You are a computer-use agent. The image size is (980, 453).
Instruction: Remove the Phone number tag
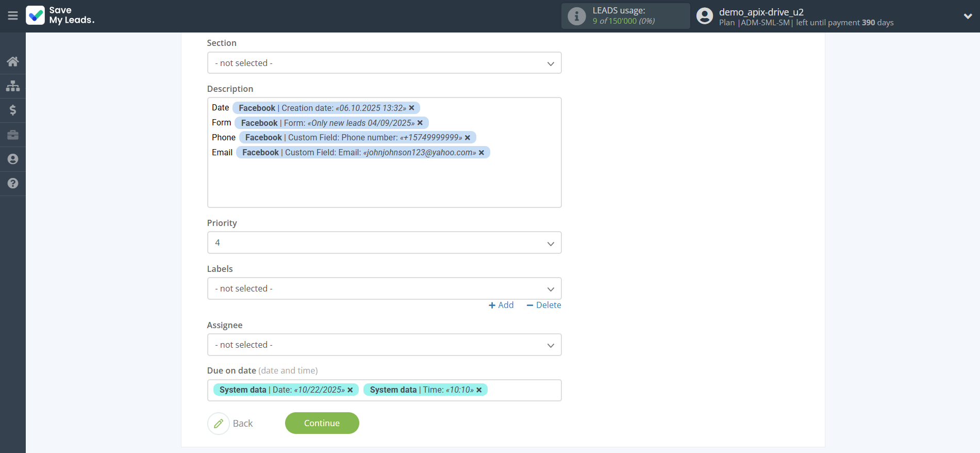click(x=468, y=138)
